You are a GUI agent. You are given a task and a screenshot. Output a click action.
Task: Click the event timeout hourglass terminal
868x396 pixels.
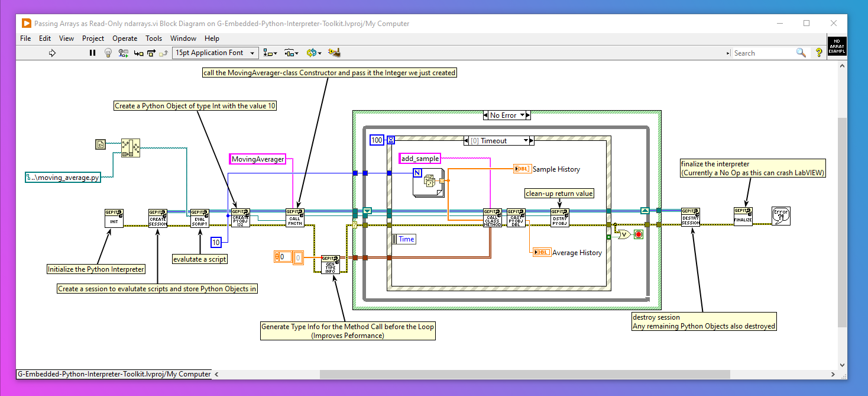[x=391, y=140]
